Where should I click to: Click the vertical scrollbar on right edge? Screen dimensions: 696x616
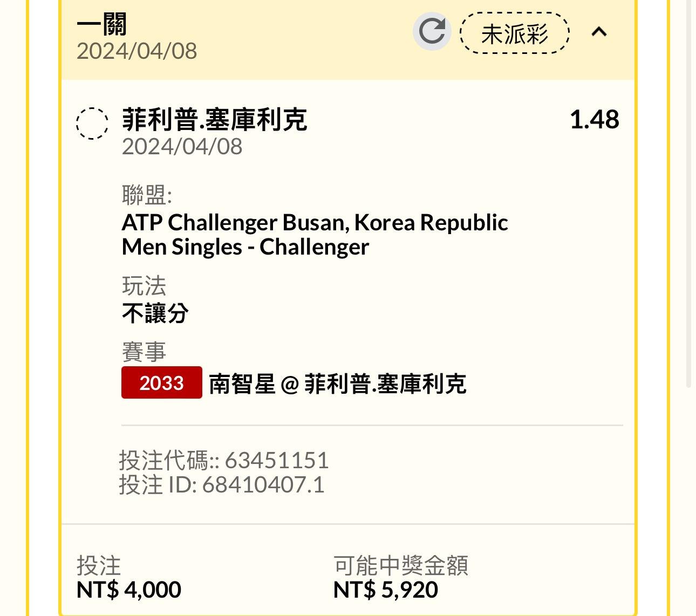(688, 216)
